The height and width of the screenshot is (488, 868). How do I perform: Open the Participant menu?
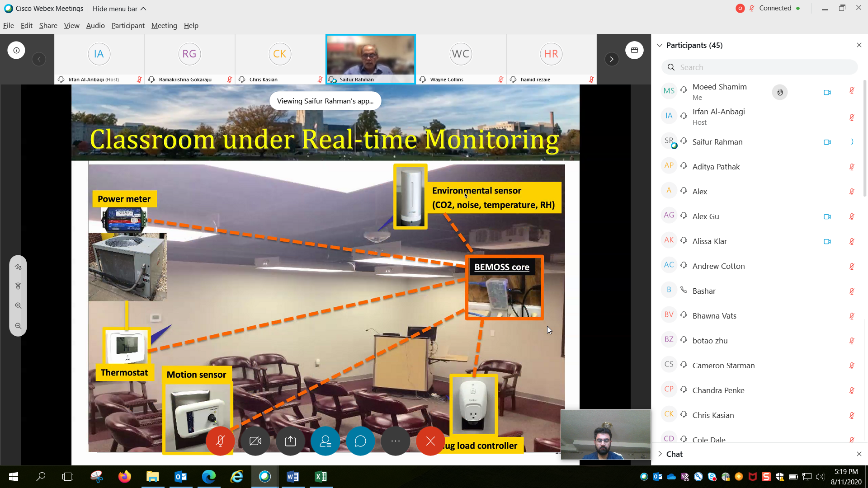[x=128, y=26]
